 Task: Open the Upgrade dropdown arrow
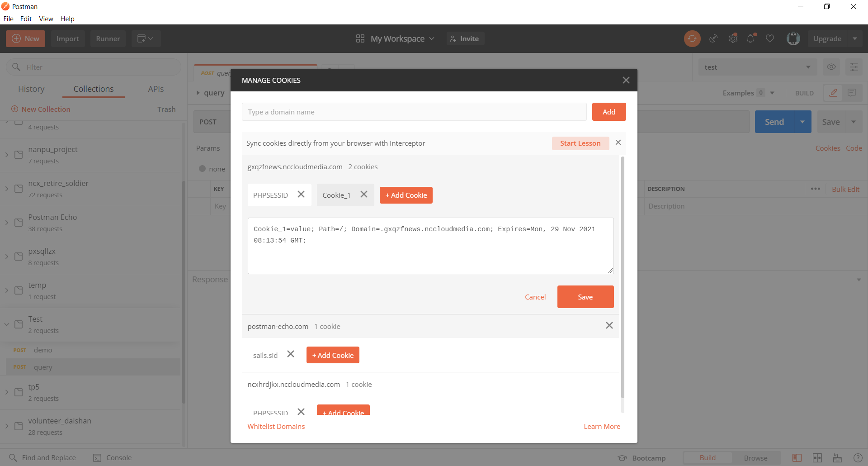click(855, 39)
